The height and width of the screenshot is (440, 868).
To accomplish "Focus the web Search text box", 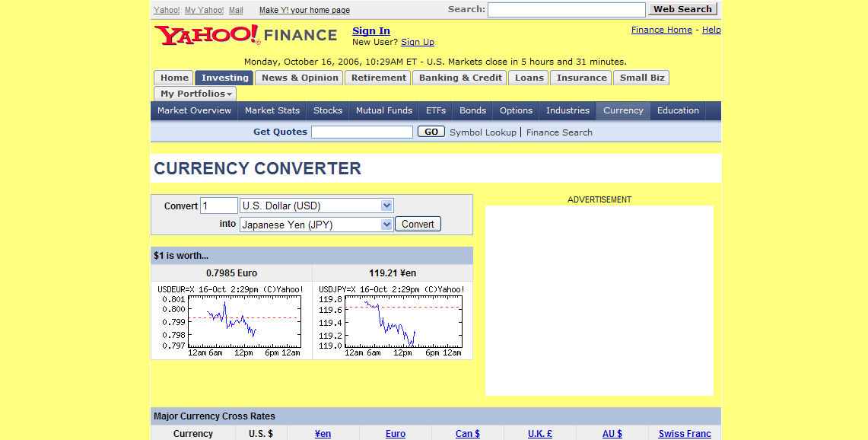I will click(x=566, y=9).
